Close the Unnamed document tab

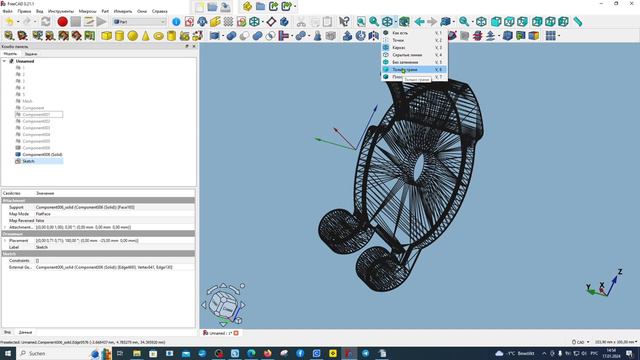tap(236, 333)
